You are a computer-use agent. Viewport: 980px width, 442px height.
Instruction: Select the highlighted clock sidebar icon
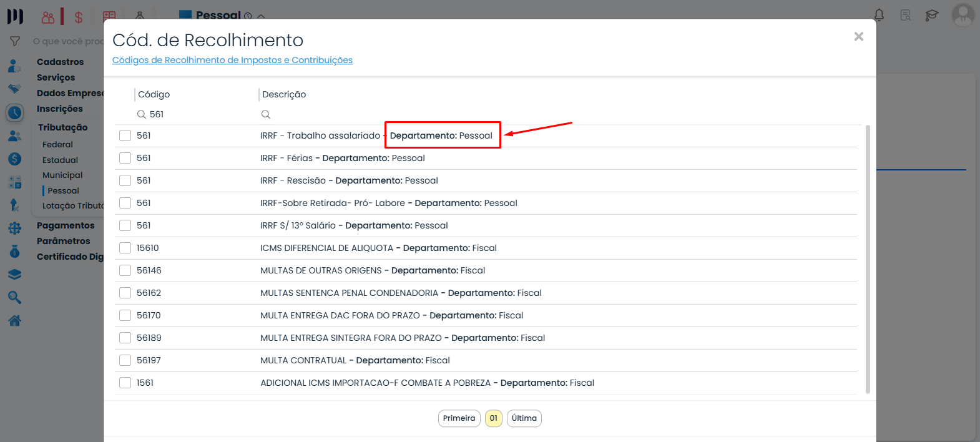15,112
